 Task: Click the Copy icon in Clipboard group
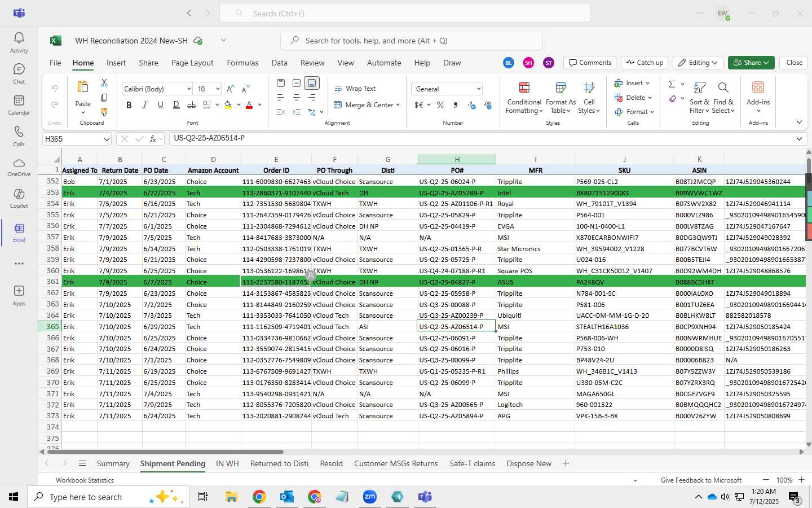104,98
